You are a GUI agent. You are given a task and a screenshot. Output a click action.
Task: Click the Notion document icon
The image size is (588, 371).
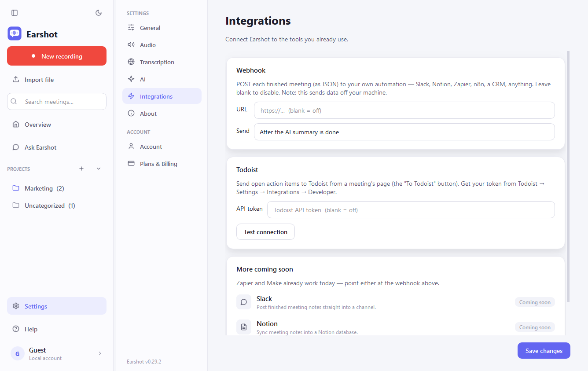coord(244,327)
